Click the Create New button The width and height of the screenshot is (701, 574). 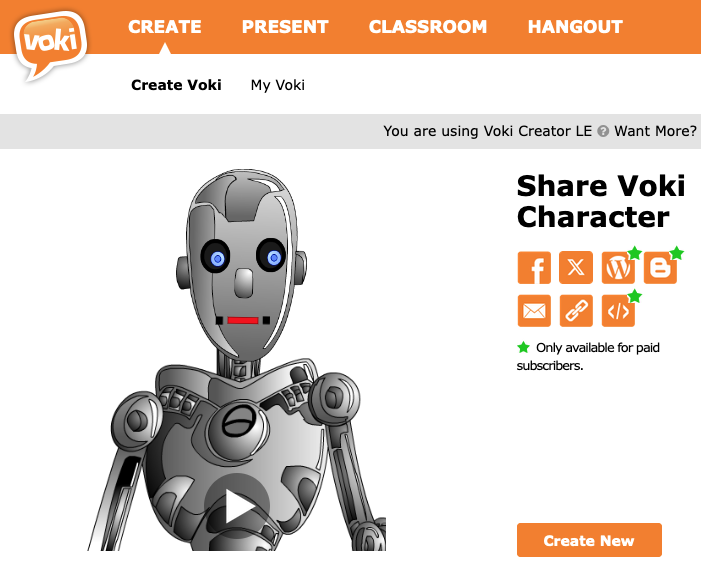(x=589, y=540)
